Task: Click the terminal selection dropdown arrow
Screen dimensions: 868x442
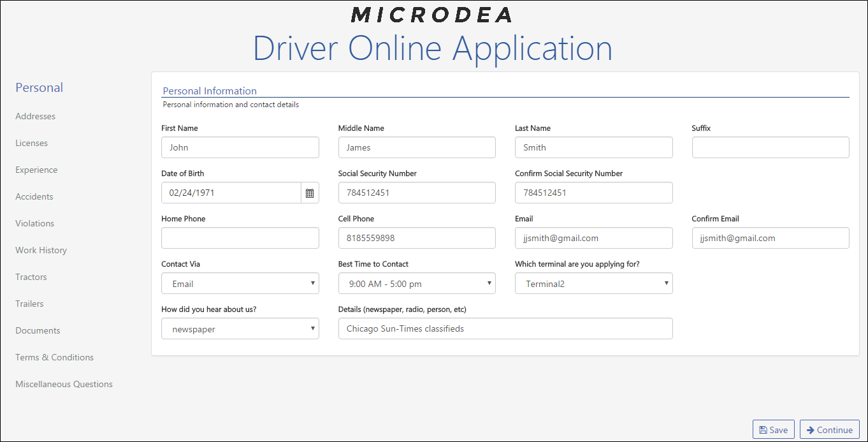Action: (667, 283)
